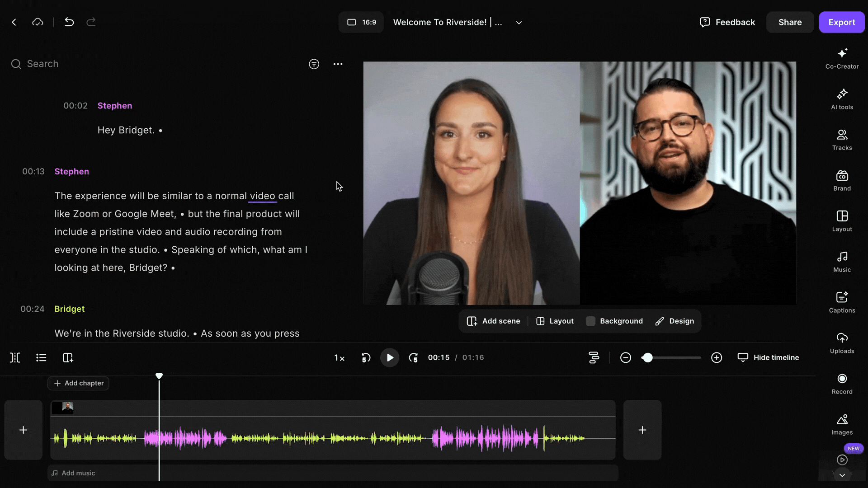Screen dimensions: 868x488
Task: Click the timeline zoom slider handle
Action: click(x=647, y=358)
